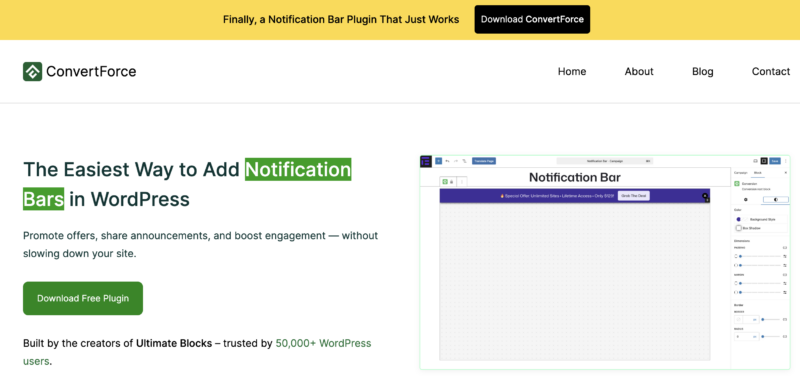Select the half-circle styles sub-tab

tap(776, 200)
